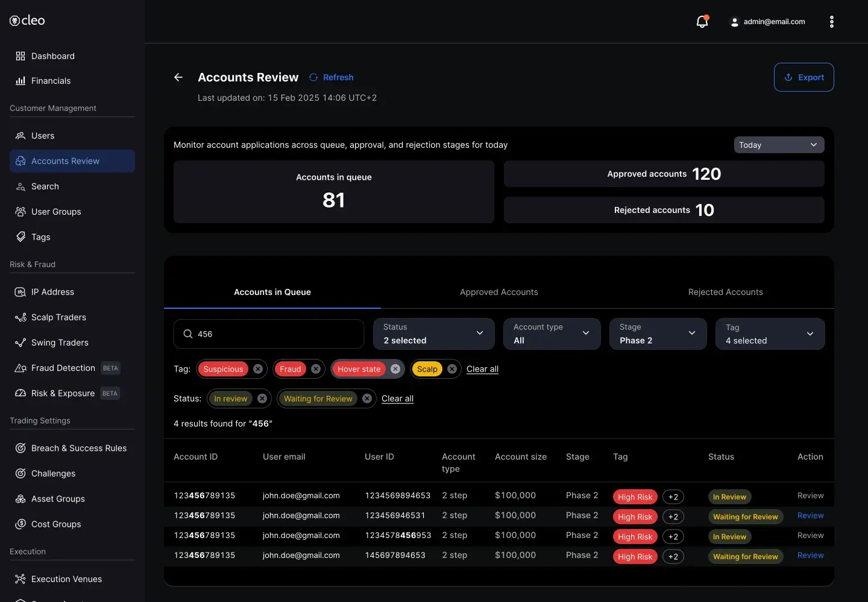This screenshot has height=602, width=868.
Task: Open Scalp Traders
Action: point(72,317)
